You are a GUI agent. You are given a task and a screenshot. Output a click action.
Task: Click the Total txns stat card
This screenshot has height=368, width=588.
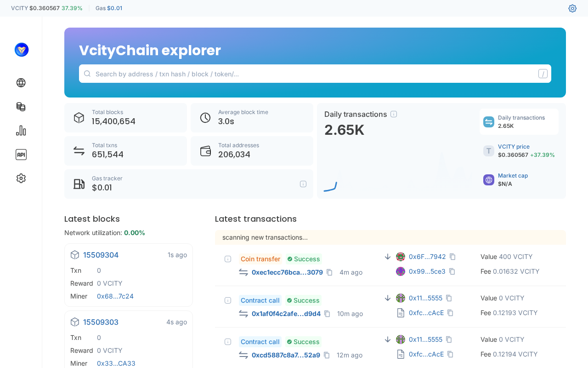pyautogui.click(x=125, y=151)
